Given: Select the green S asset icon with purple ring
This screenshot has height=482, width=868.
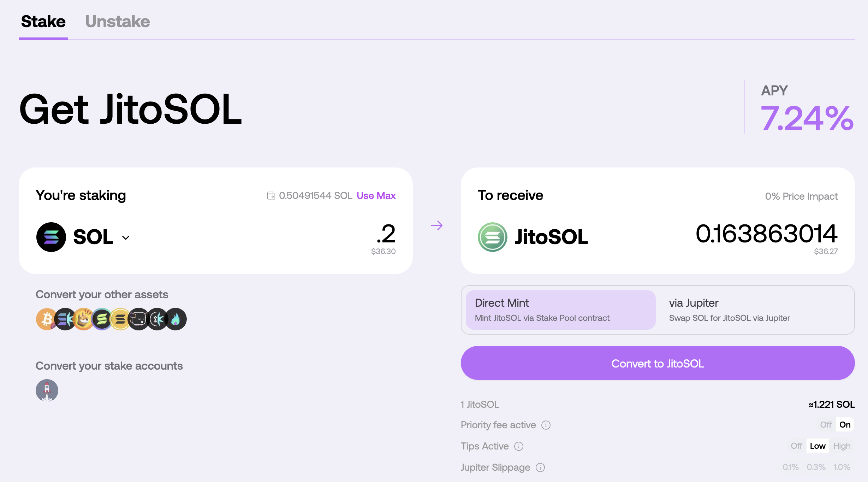Looking at the screenshot, I should pos(102,319).
